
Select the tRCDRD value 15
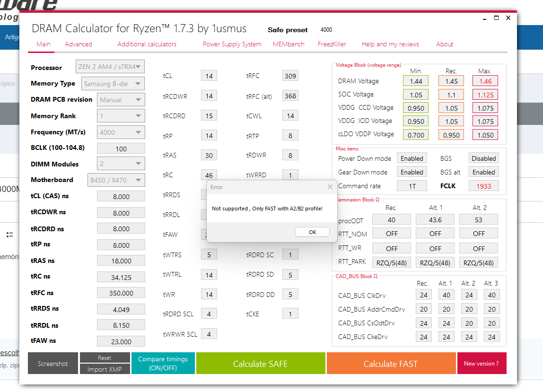coord(209,116)
